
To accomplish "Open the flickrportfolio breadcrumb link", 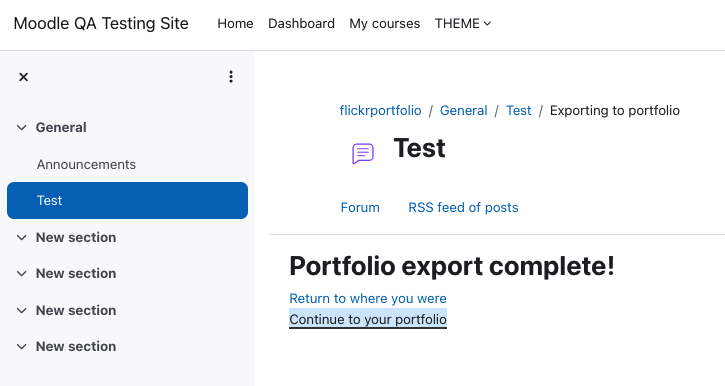I will click(x=381, y=110).
